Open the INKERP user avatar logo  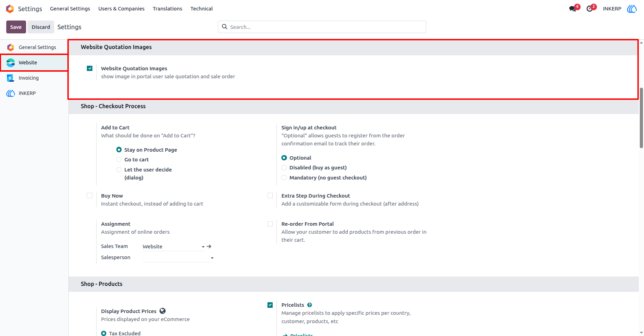632,9
